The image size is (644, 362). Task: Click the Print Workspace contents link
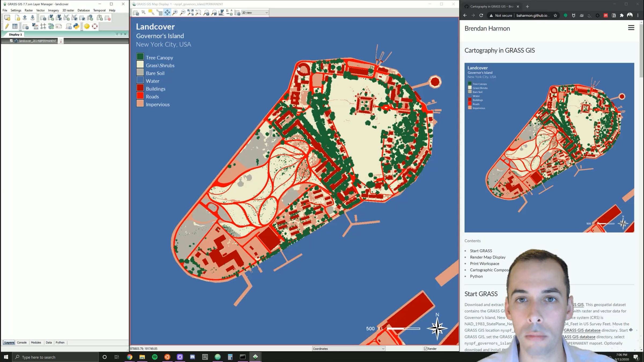(484, 264)
